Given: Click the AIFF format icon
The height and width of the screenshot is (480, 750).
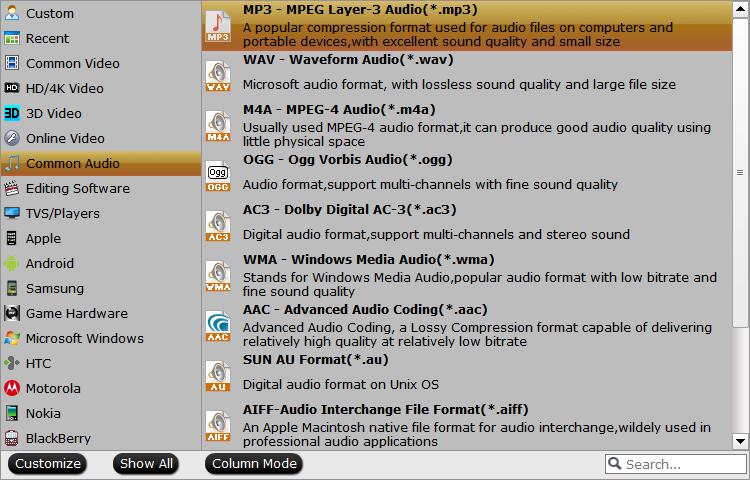Looking at the screenshot, I should pos(218,426).
